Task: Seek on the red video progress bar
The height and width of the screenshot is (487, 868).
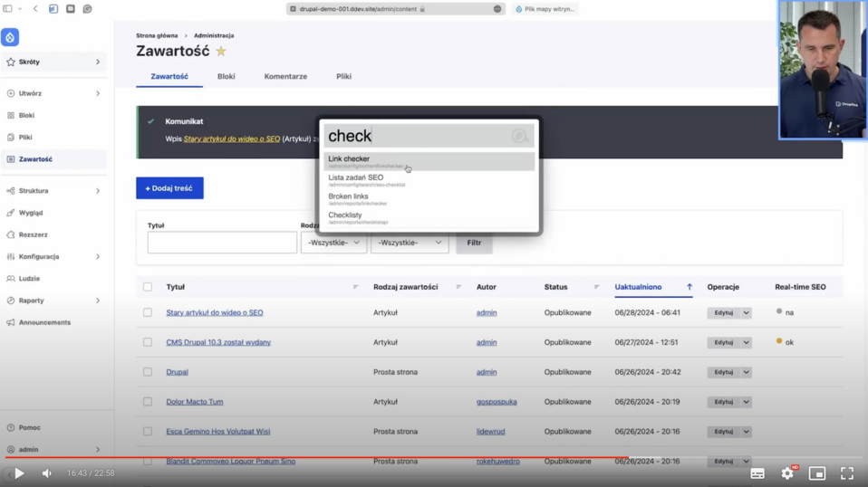Action: click(x=434, y=458)
